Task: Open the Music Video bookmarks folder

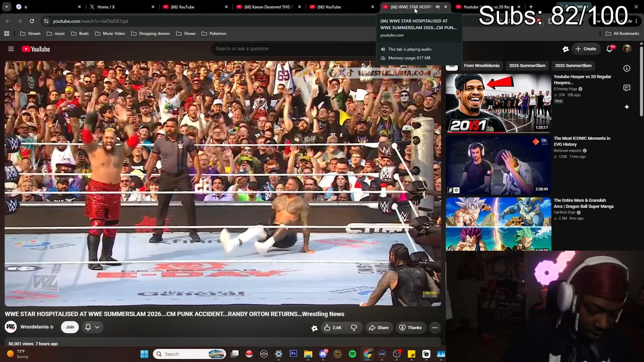Action: 110,34
